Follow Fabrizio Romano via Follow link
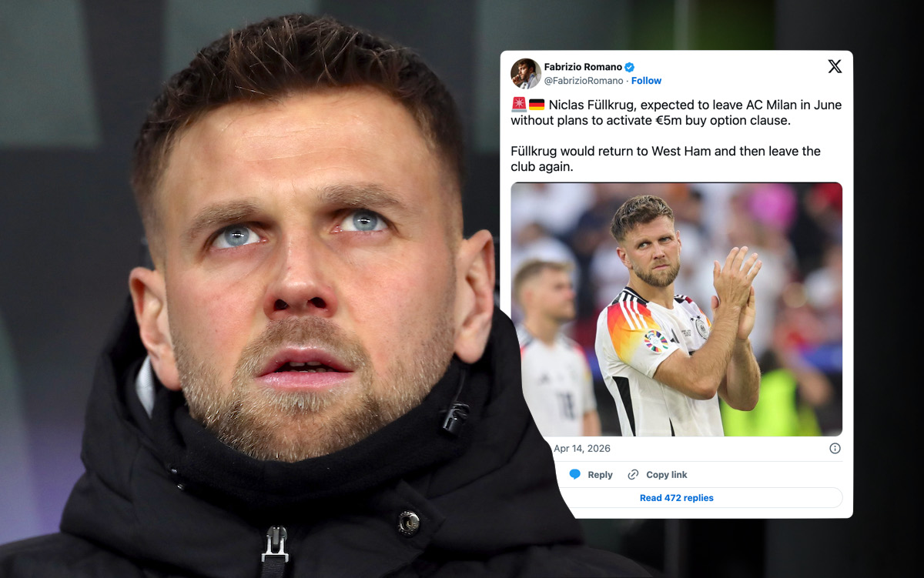 click(x=647, y=80)
